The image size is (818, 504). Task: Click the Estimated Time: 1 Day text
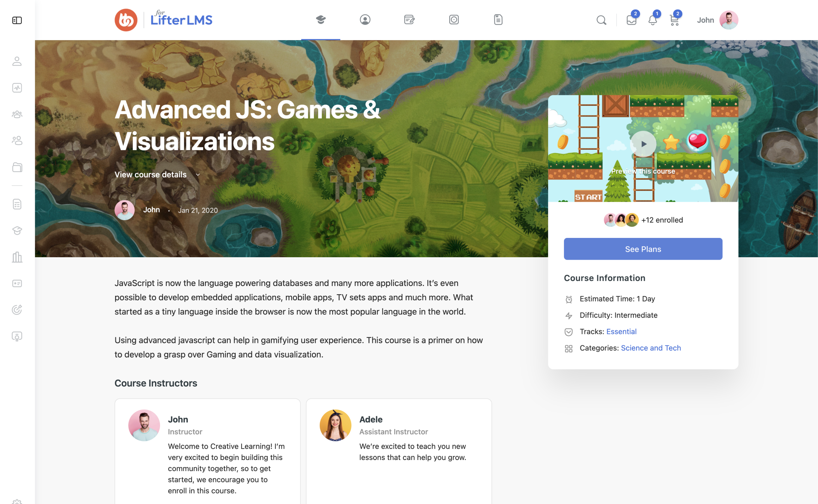[x=617, y=299]
